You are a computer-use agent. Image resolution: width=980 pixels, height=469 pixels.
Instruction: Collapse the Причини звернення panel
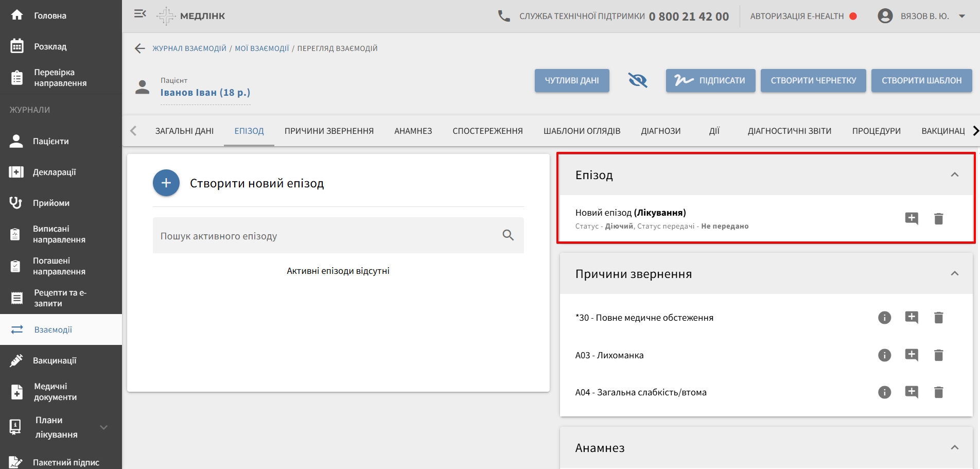pyautogui.click(x=954, y=274)
